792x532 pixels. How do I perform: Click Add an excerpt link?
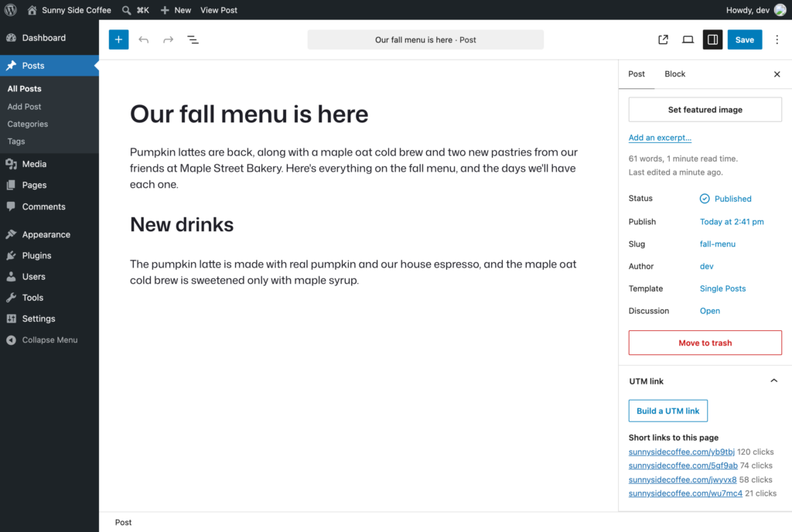[660, 138]
